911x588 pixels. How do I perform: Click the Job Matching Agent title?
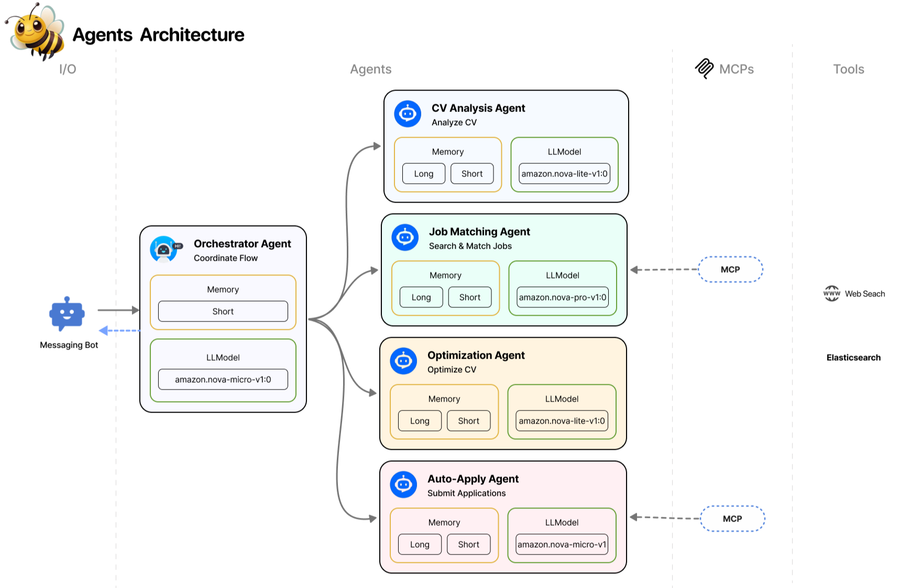[479, 231]
